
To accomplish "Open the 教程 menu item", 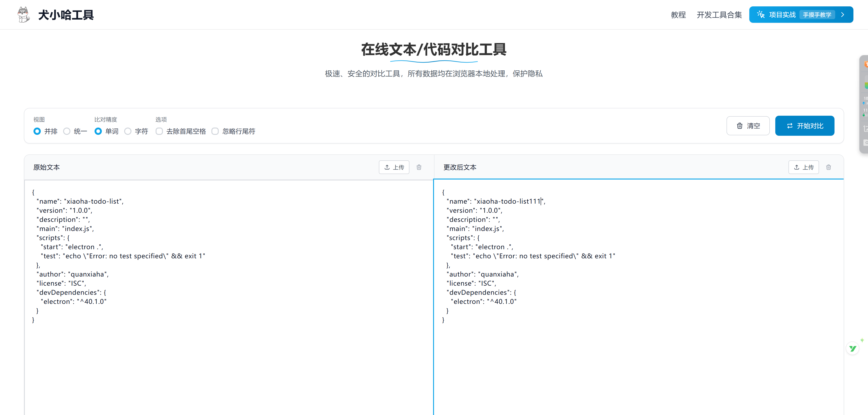I will 678,15.
